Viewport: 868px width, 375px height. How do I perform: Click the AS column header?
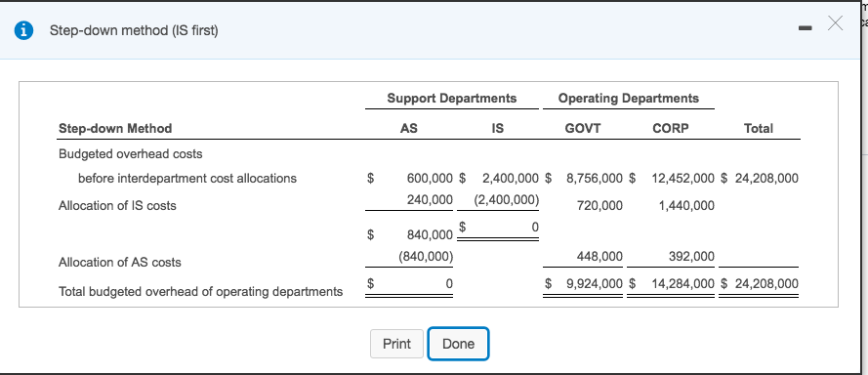(408, 129)
